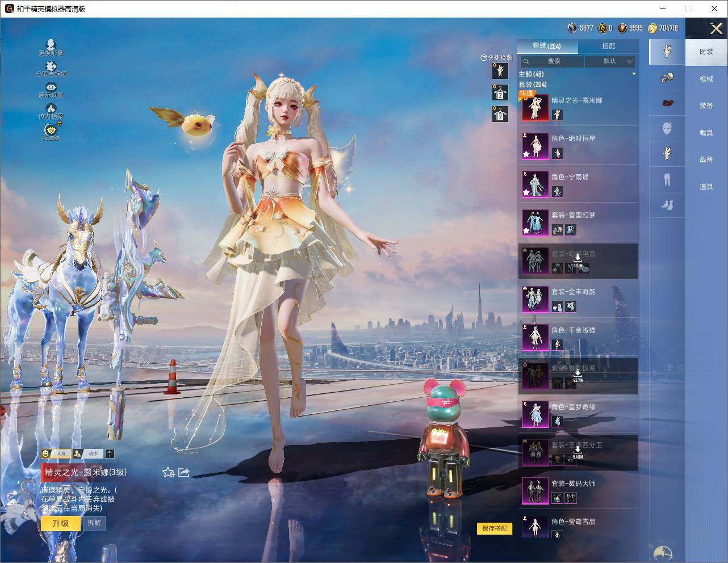This screenshot has height=563, width=728.
Task: Open the full-outfit category icon at top
Action: click(x=667, y=52)
